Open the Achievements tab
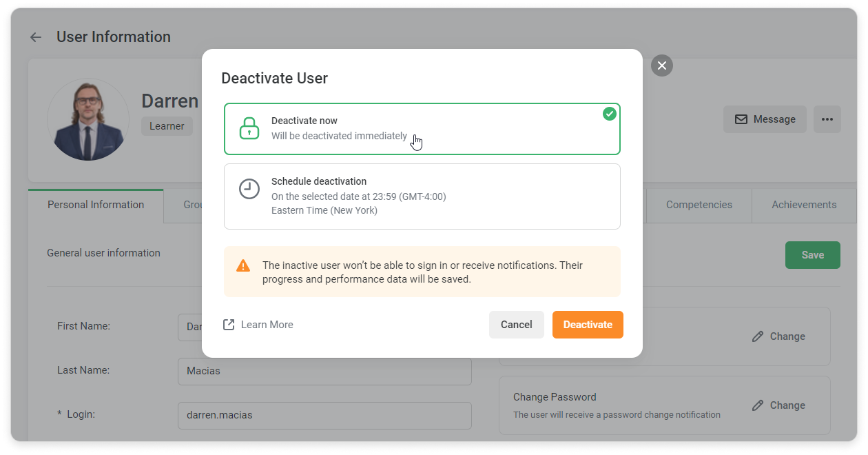This screenshot has height=455, width=868. (x=804, y=205)
